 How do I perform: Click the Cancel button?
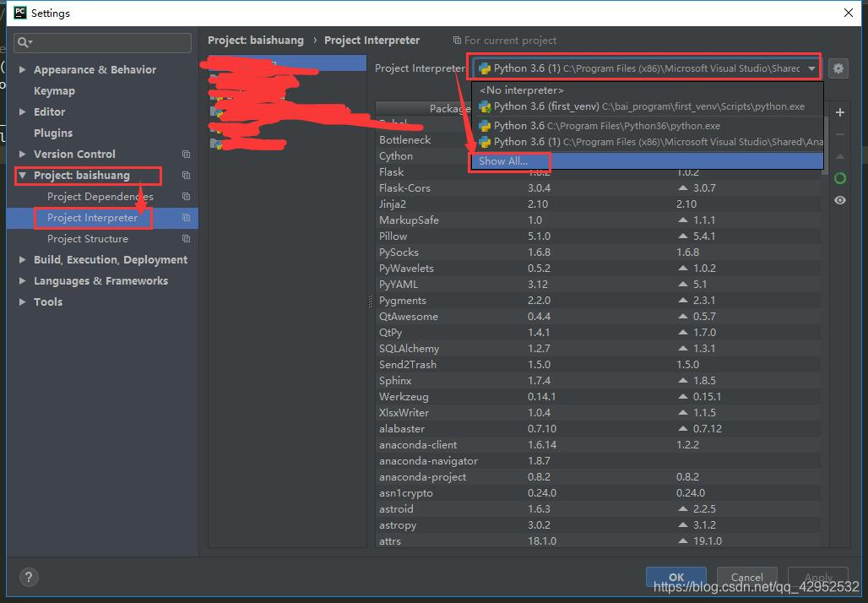tap(746, 577)
